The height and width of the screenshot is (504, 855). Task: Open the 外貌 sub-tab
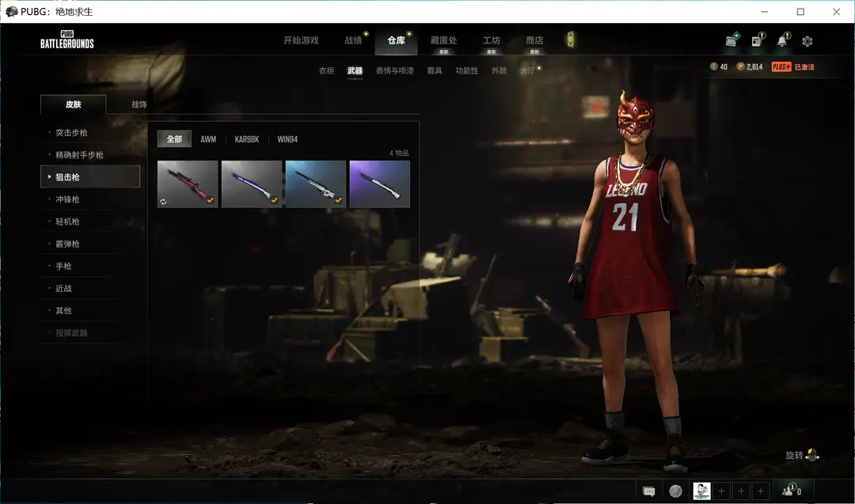(x=499, y=70)
